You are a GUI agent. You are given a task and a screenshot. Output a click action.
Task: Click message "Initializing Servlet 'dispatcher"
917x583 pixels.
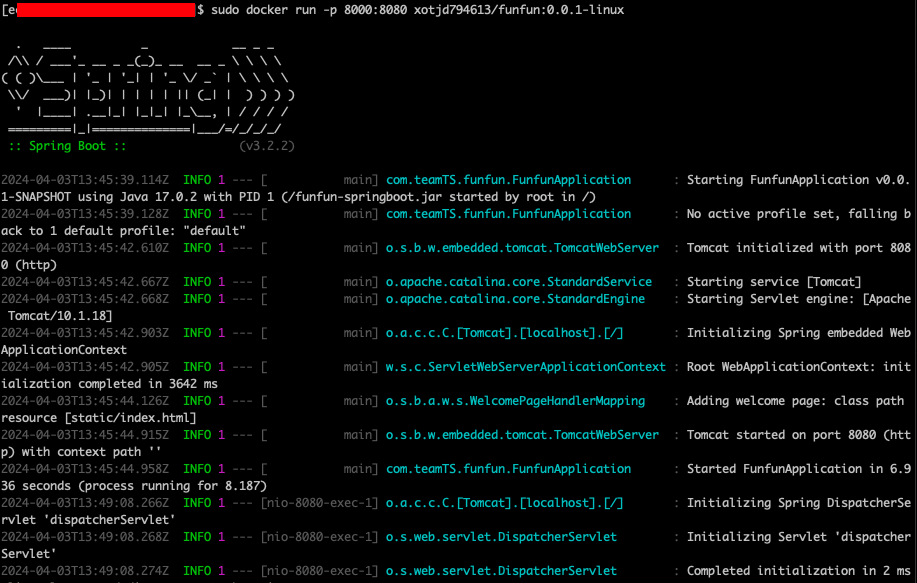click(799, 537)
